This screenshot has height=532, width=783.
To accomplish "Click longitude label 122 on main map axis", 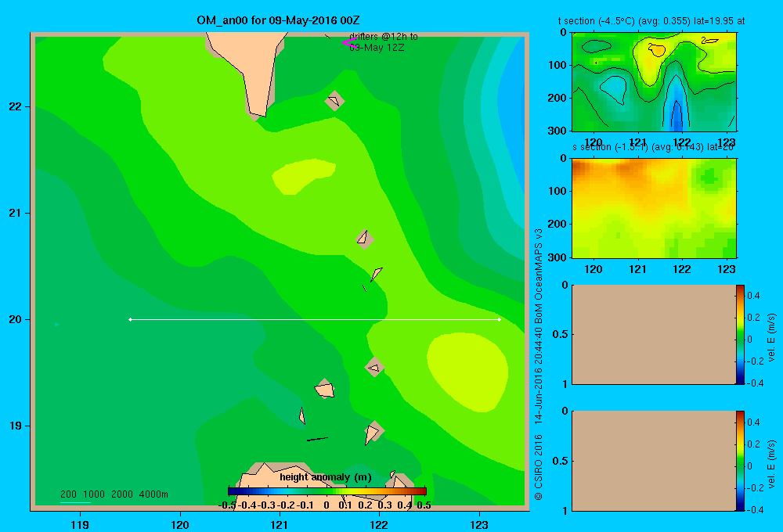I will pyautogui.click(x=379, y=524).
